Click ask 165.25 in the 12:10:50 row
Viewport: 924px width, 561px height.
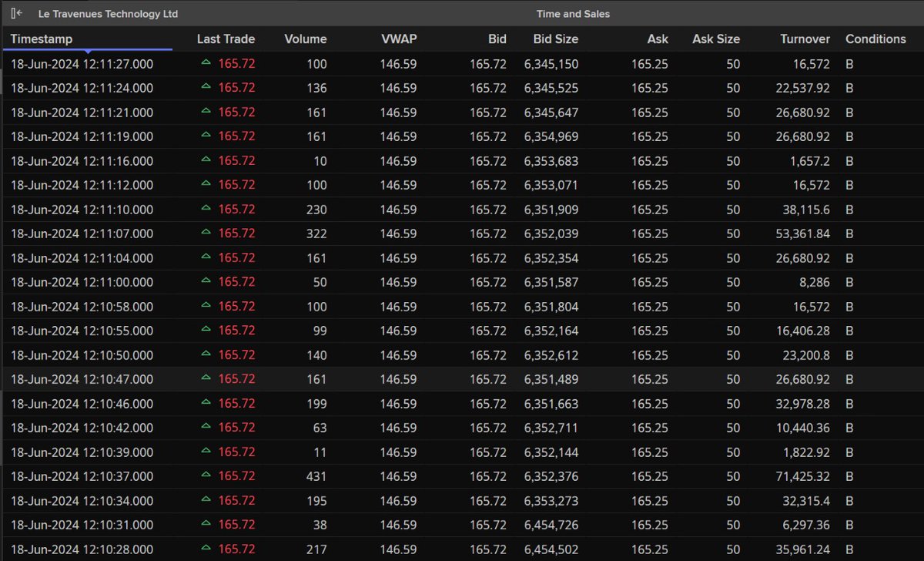(x=650, y=355)
